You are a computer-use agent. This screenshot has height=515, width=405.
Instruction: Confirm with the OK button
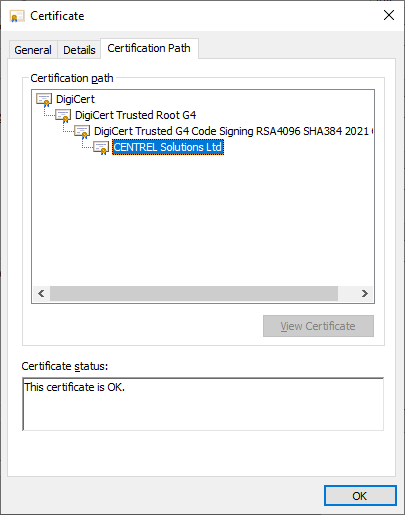(360, 496)
